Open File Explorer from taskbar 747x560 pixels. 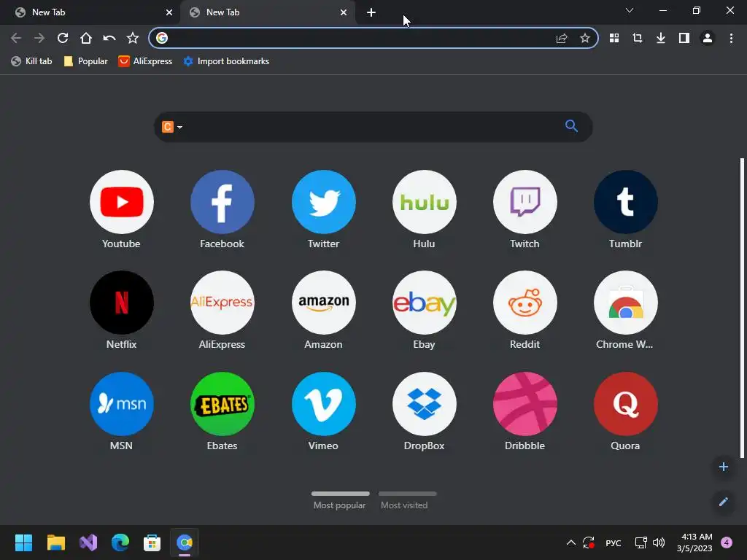[55, 542]
